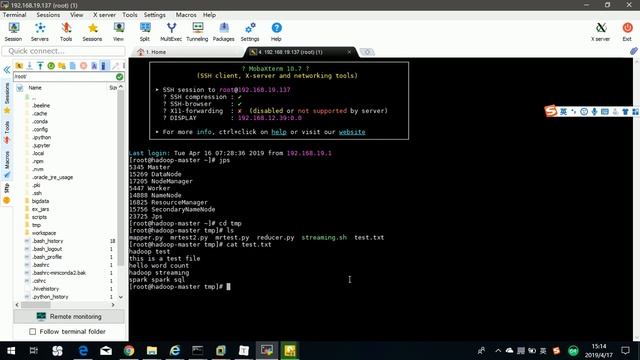
Task: Launch the MultiExec tool
Action: pos(171,32)
